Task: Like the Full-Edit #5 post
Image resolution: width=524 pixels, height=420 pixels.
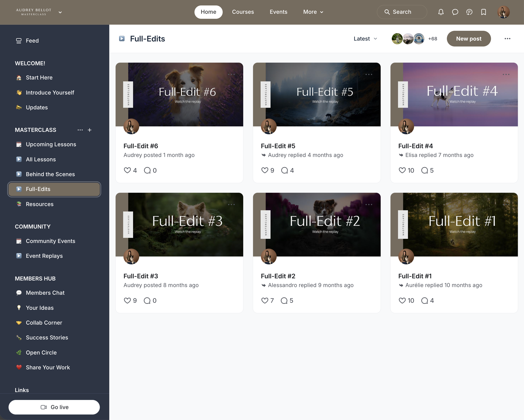Action: [x=265, y=170]
